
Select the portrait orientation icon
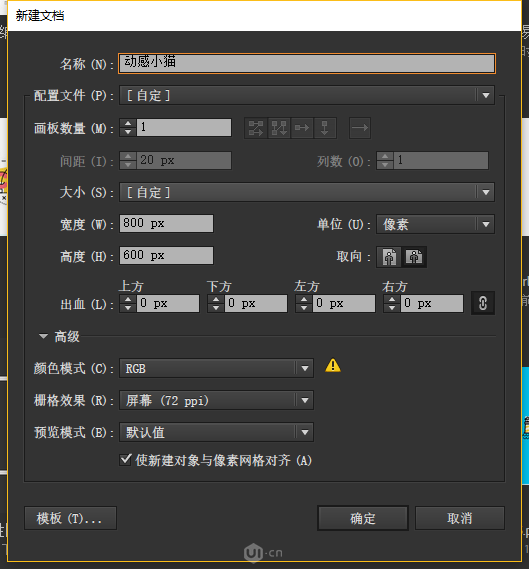(x=389, y=257)
